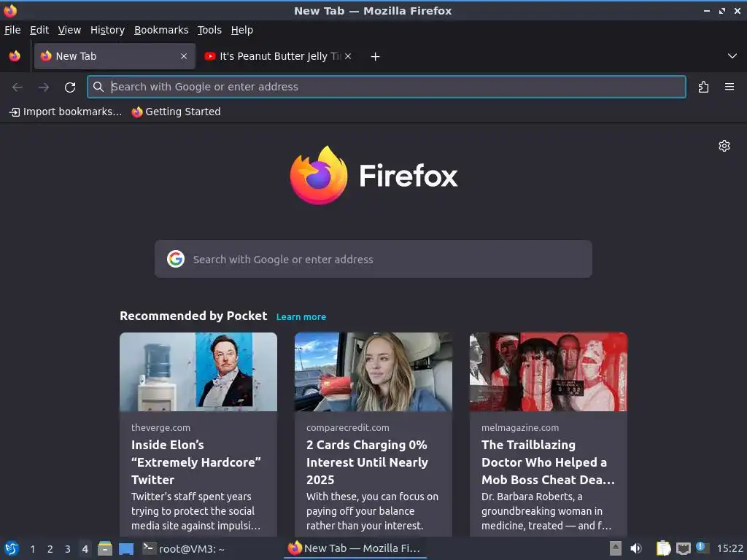The height and width of the screenshot is (560, 747).
Task: Open Elon water cooler article thumbnail
Action: click(198, 372)
